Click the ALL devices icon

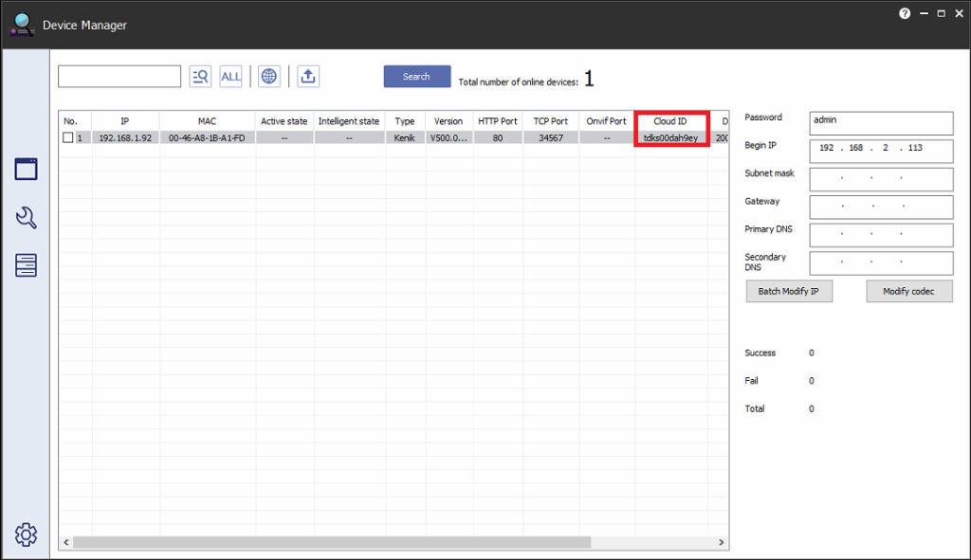[230, 77]
